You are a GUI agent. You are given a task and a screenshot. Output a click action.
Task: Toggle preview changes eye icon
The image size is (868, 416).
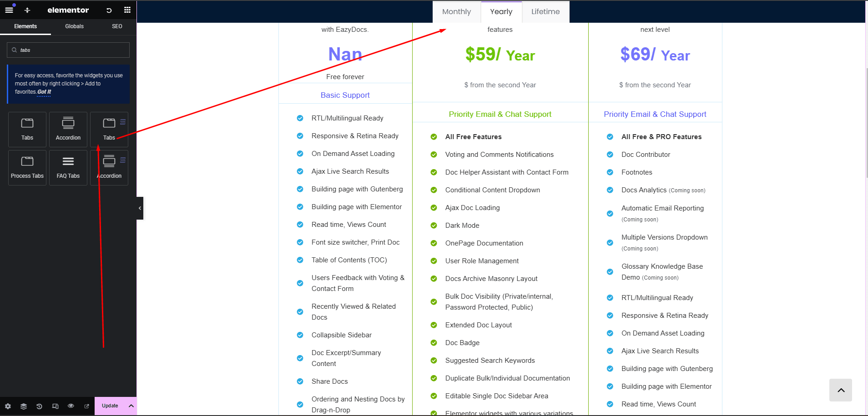click(x=71, y=406)
